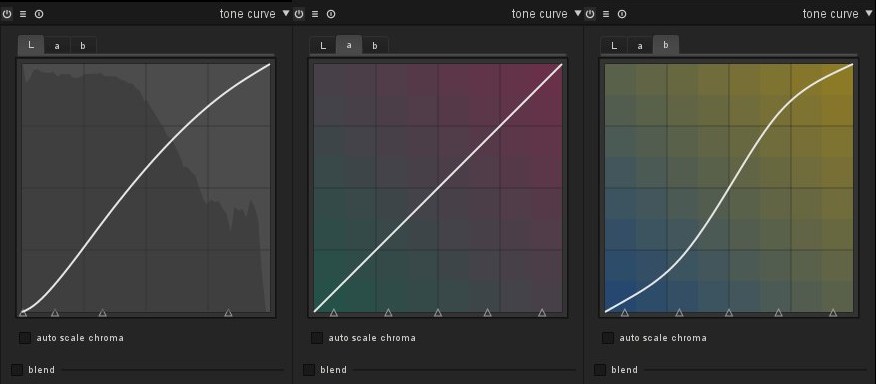Open presets menu icon in the a-channel module

pyautogui.click(x=315, y=14)
